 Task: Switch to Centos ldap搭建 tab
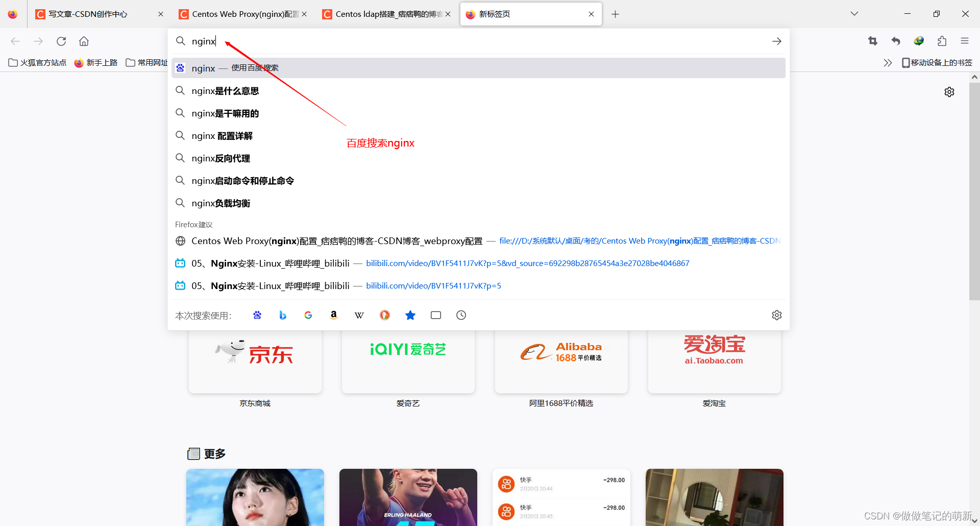click(386, 14)
